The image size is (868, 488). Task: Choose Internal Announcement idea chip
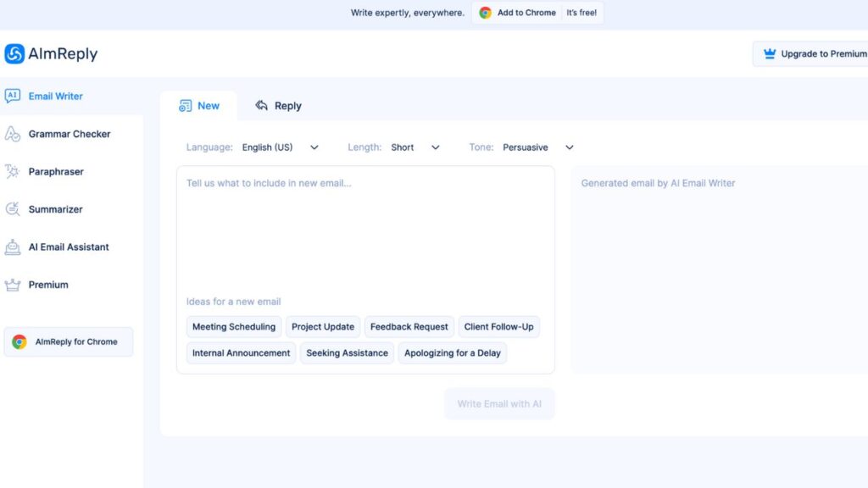point(242,353)
